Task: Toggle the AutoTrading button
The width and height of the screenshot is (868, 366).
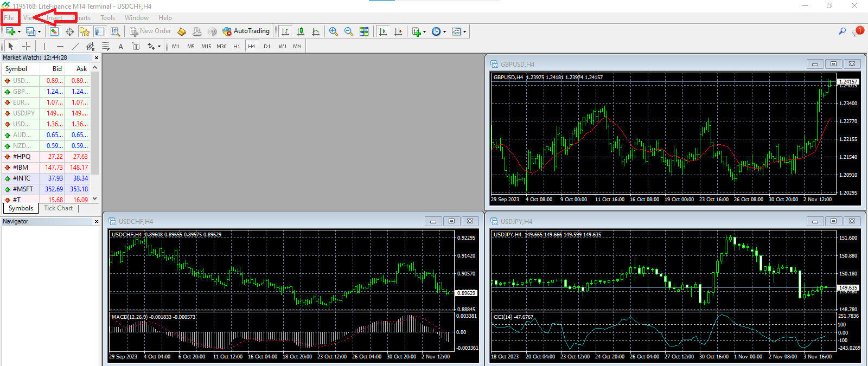Action: [x=246, y=31]
